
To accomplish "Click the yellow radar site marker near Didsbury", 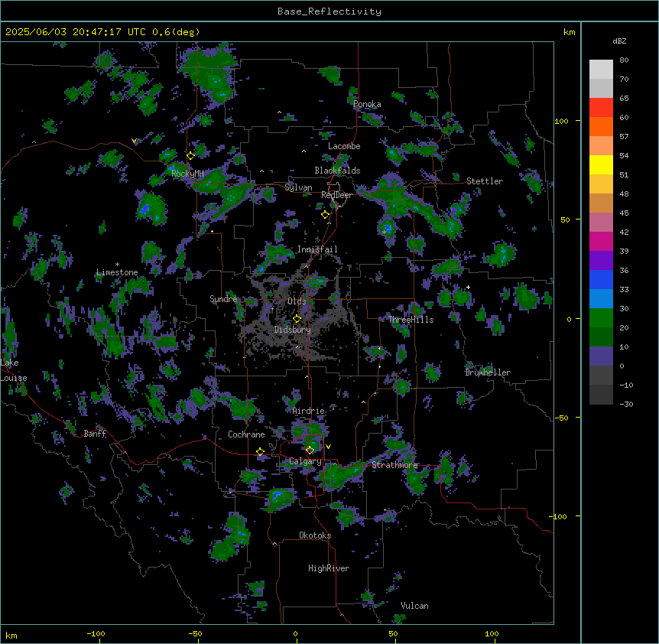I will (297, 319).
